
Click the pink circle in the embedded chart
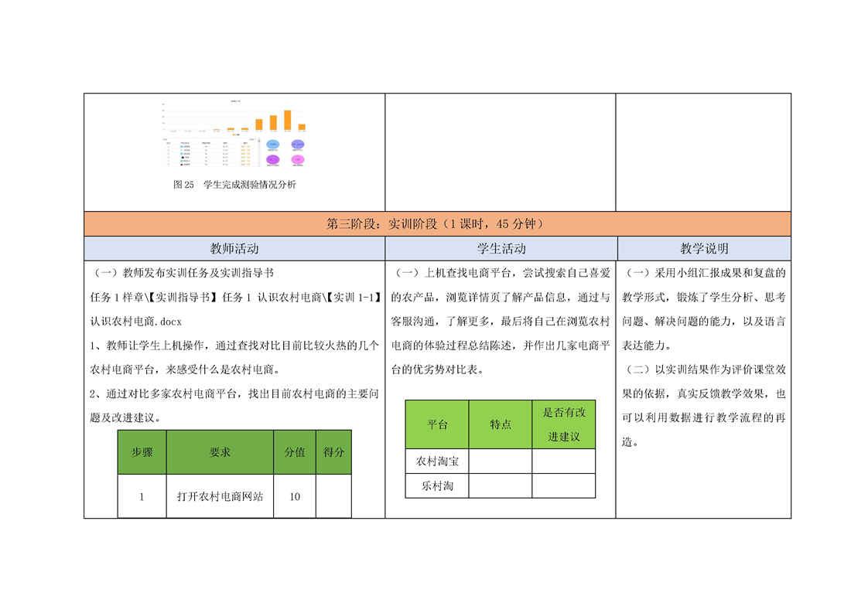pos(297,160)
